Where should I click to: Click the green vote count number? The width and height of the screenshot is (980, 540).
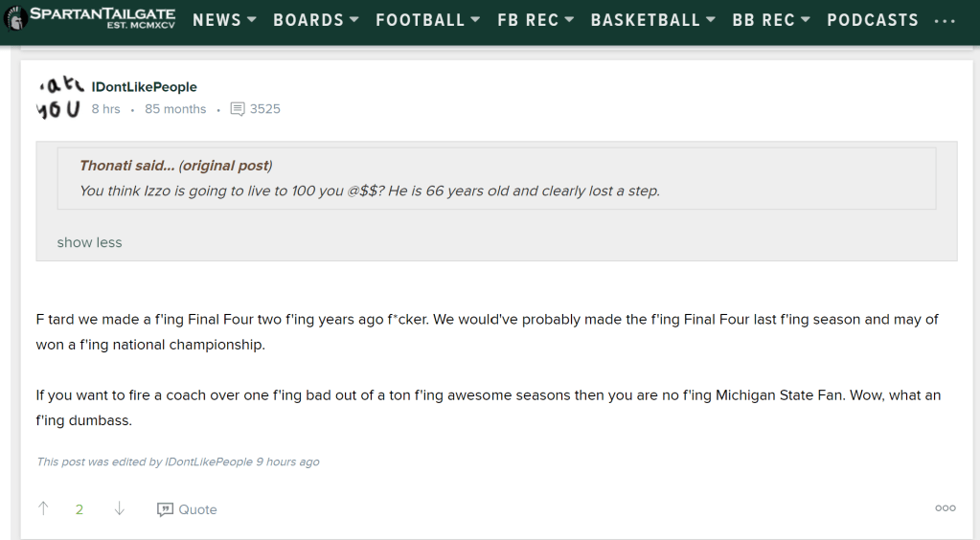[80, 509]
